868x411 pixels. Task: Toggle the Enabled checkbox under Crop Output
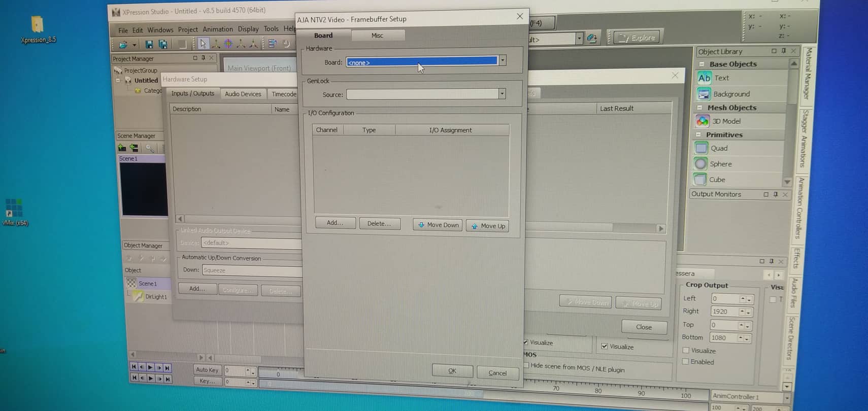pyautogui.click(x=685, y=361)
